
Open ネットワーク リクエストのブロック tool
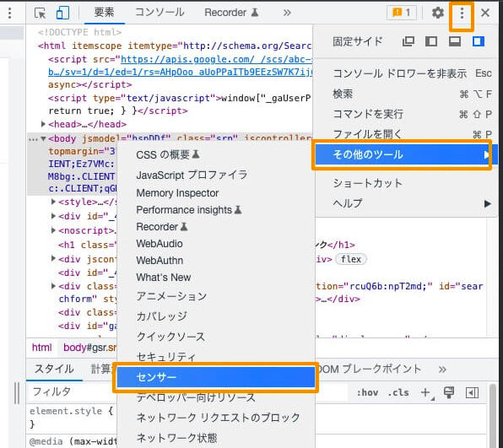click(215, 418)
